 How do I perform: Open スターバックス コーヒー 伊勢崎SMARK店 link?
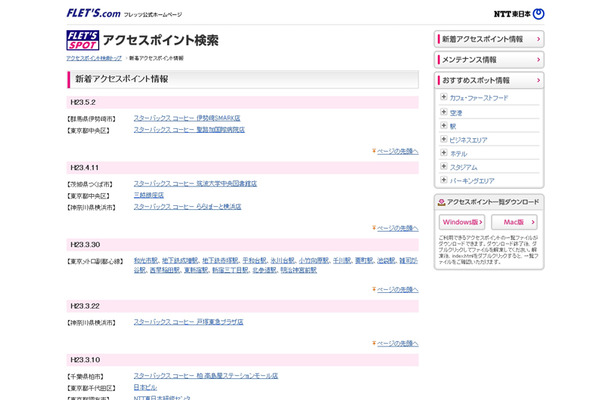187,118
